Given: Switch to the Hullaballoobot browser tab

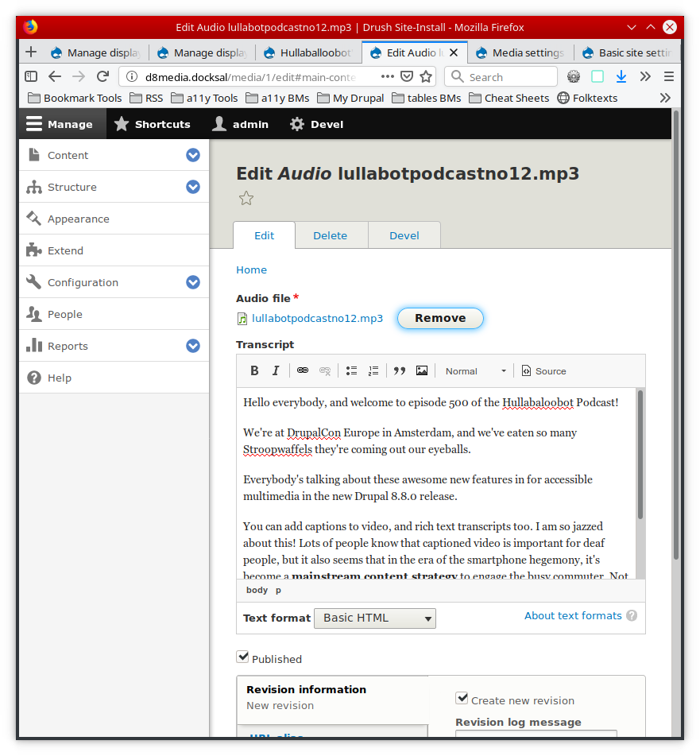Looking at the screenshot, I should pyautogui.click(x=308, y=52).
